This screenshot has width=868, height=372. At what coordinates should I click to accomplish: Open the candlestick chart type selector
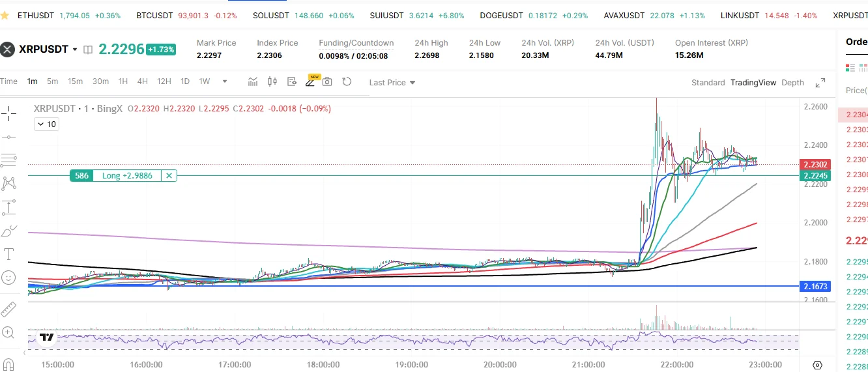272,81
